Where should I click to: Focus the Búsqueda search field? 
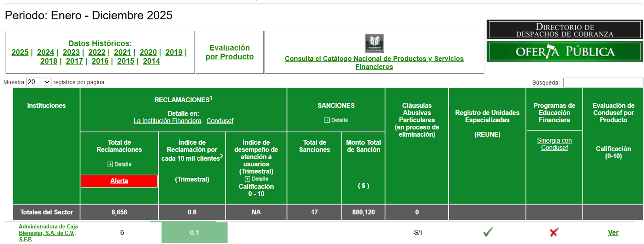603,83
